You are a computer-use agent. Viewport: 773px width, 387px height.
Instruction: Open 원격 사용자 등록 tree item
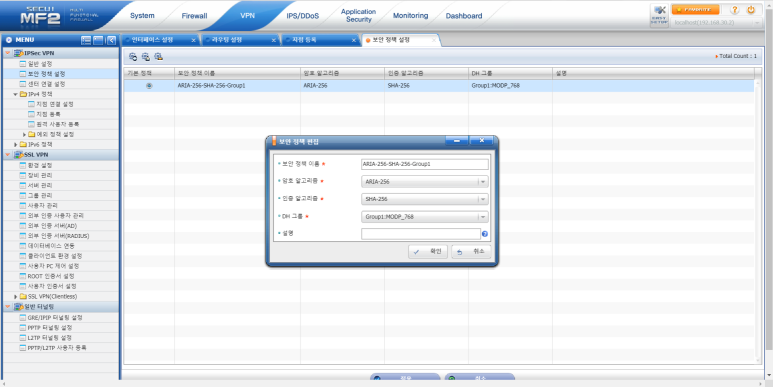click(57, 124)
